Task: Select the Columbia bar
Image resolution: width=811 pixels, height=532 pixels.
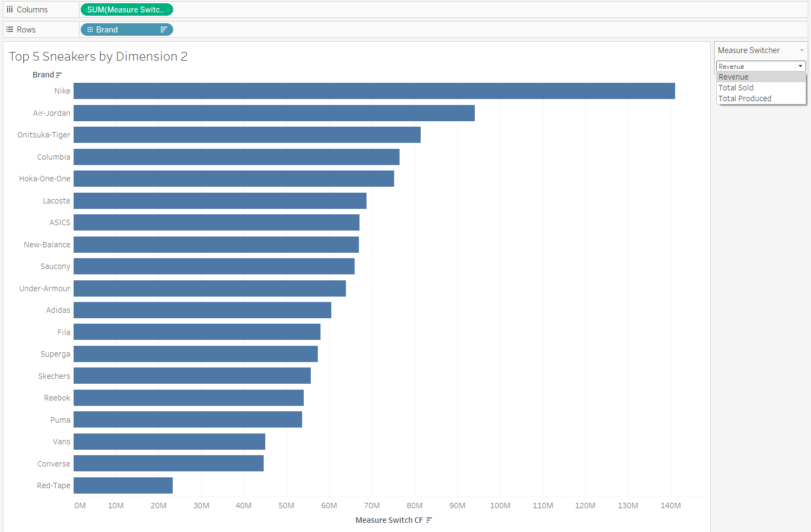Action: pyautogui.click(x=237, y=157)
